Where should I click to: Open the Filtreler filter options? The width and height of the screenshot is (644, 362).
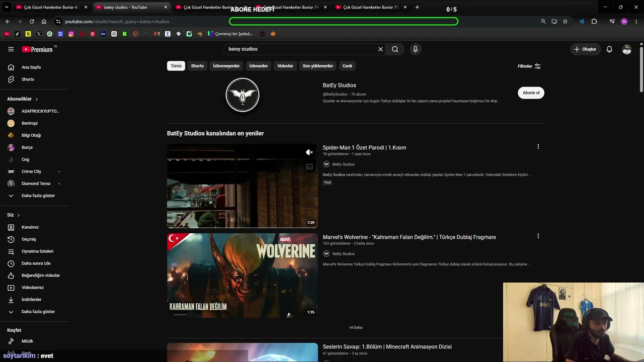coord(529,66)
